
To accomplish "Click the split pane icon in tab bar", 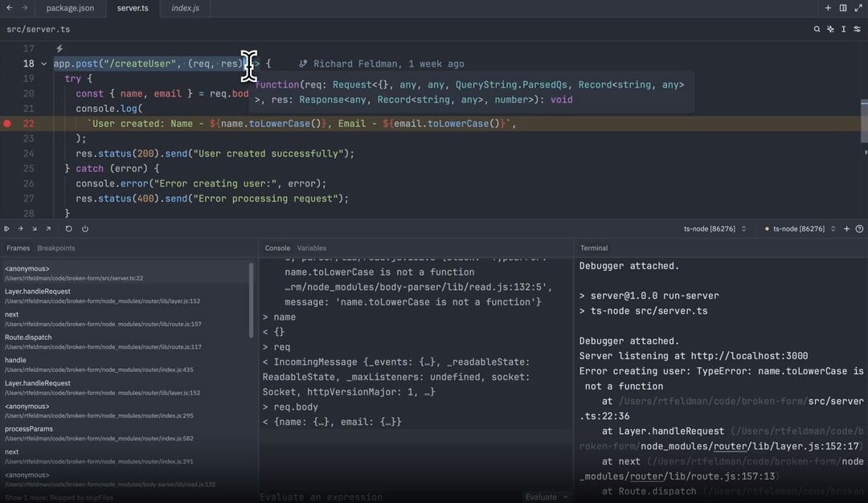I will [x=843, y=8].
